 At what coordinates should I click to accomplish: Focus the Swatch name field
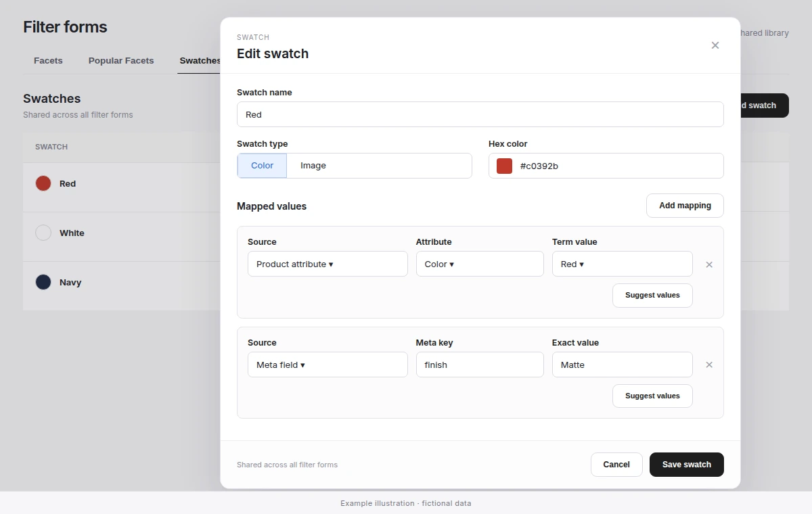click(480, 114)
